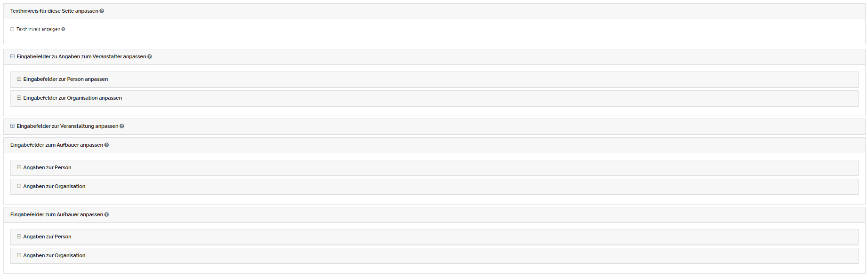Image resolution: width=868 pixels, height=276 pixels.
Task: Expand "Eingabefelder zur Organisation anpassen" via plus icon
Action: [19, 98]
